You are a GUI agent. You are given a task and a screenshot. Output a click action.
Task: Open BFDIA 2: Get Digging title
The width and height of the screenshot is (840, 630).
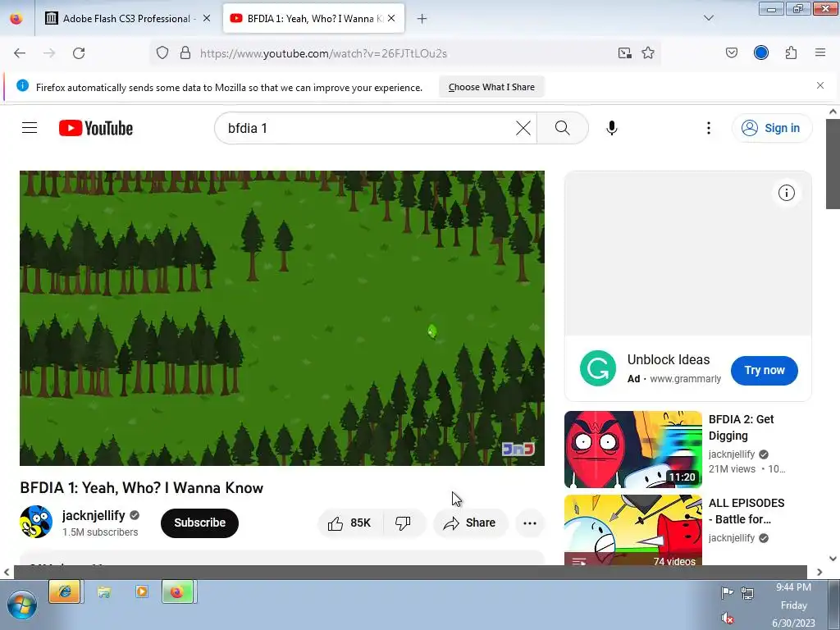tap(742, 427)
